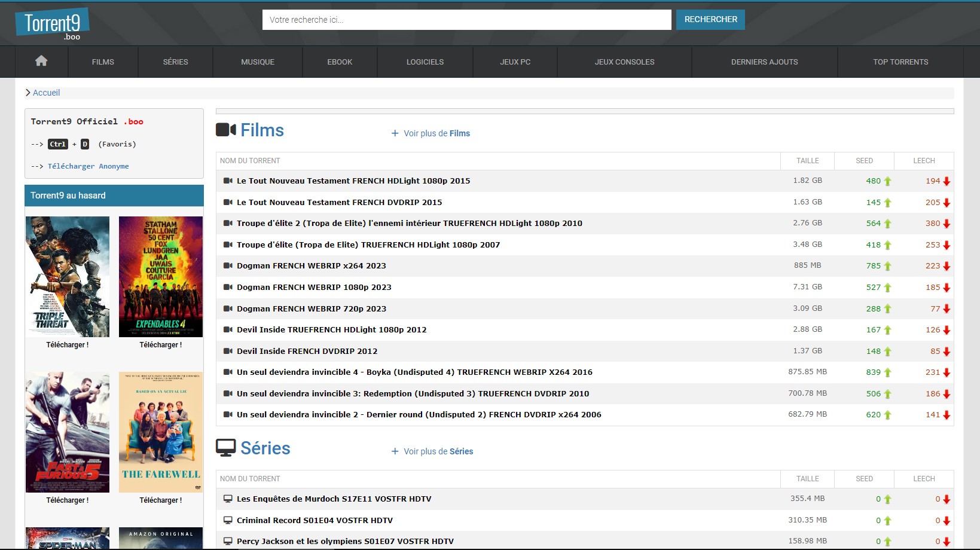The height and width of the screenshot is (550, 980).
Task: Go to the MUSIQUE section
Action: tap(258, 62)
